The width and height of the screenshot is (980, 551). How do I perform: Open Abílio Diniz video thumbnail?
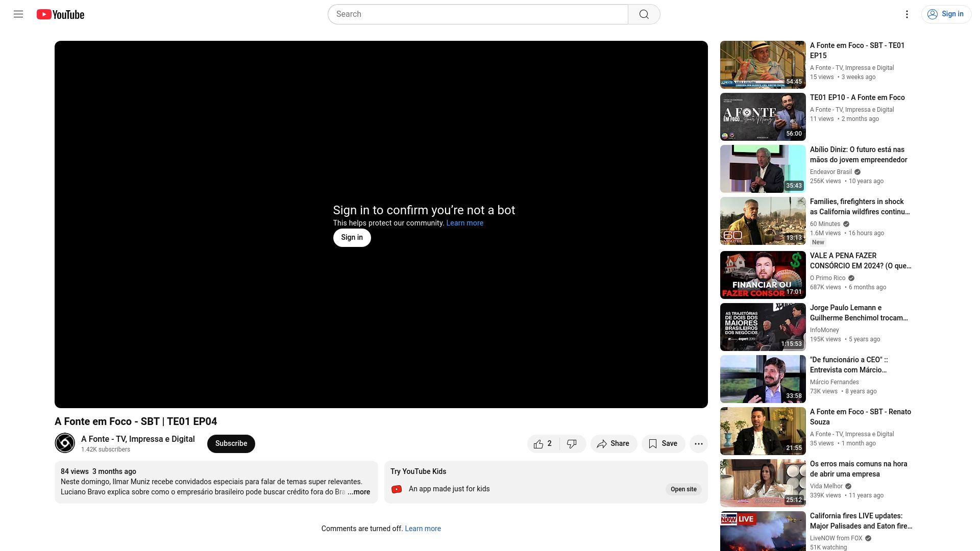[x=763, y=169]
